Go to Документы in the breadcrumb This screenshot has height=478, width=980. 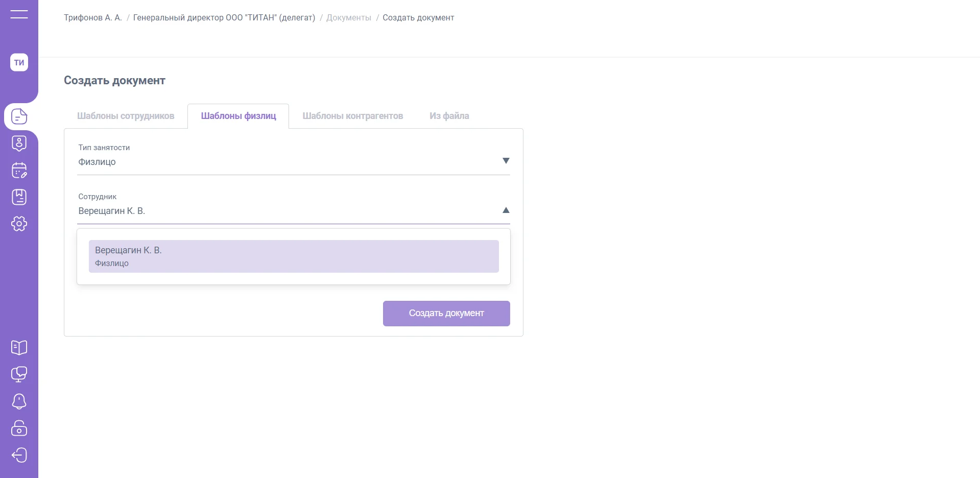pyautogui.click(x=348, y=18)
